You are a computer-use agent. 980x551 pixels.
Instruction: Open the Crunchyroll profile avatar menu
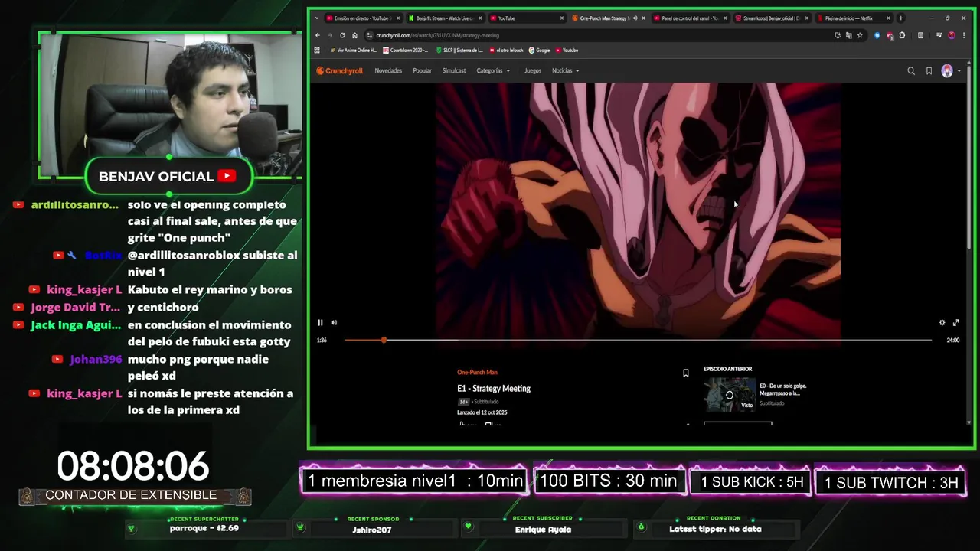tap(949, 70)
